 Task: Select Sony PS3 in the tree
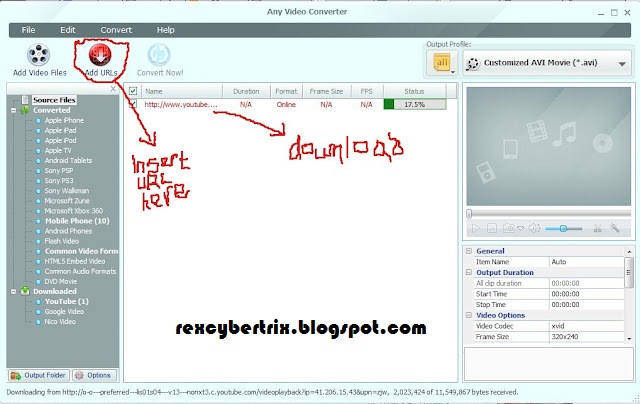(x=59, y=181)
